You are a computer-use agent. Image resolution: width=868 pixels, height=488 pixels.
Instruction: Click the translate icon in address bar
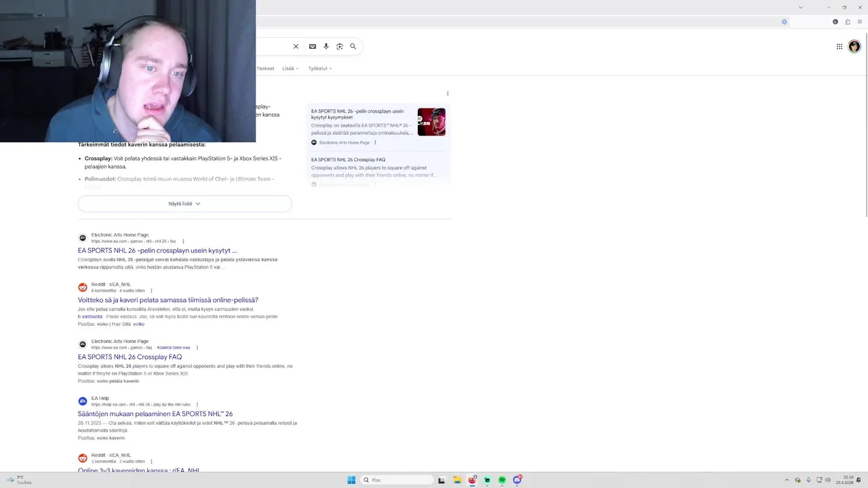pos(785,22)
